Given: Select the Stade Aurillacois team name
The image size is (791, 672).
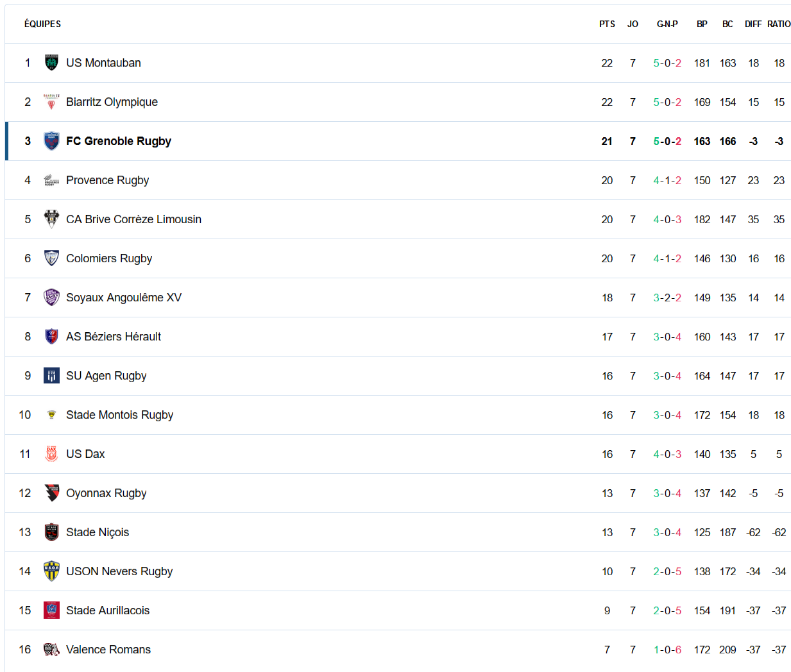Looking at the screenshot, I should pos(108,610).
